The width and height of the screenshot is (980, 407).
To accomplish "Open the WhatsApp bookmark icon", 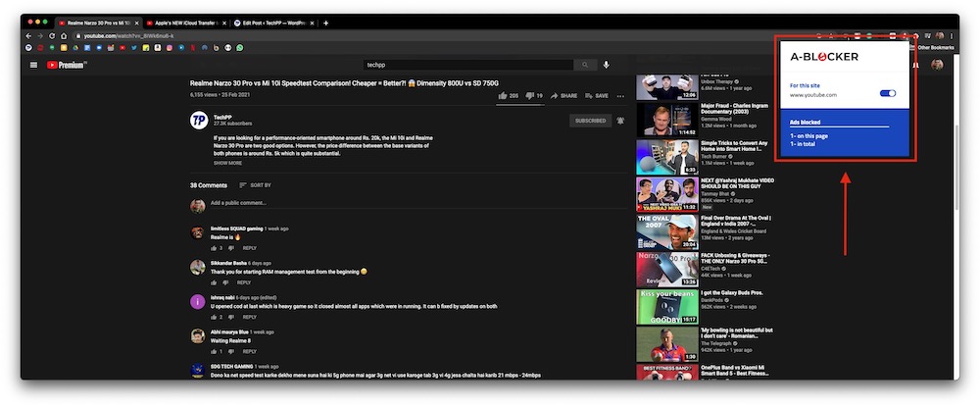I will (239, 47).
